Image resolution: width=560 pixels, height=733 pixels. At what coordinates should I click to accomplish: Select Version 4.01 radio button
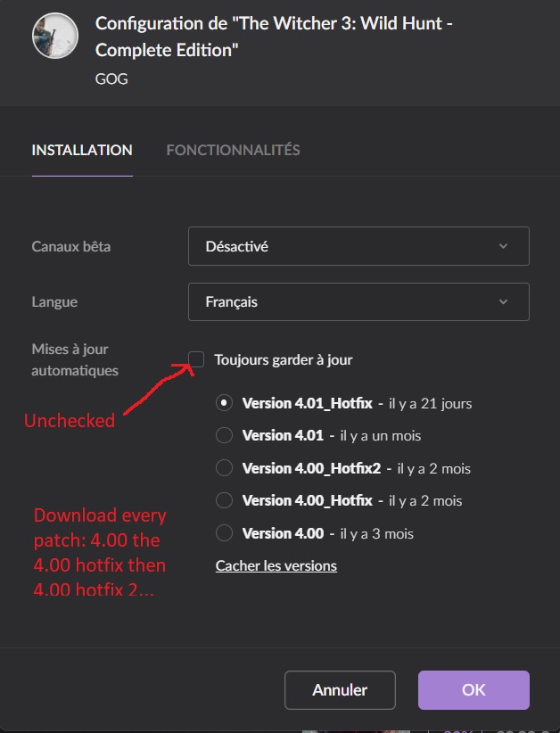[225, 435]
